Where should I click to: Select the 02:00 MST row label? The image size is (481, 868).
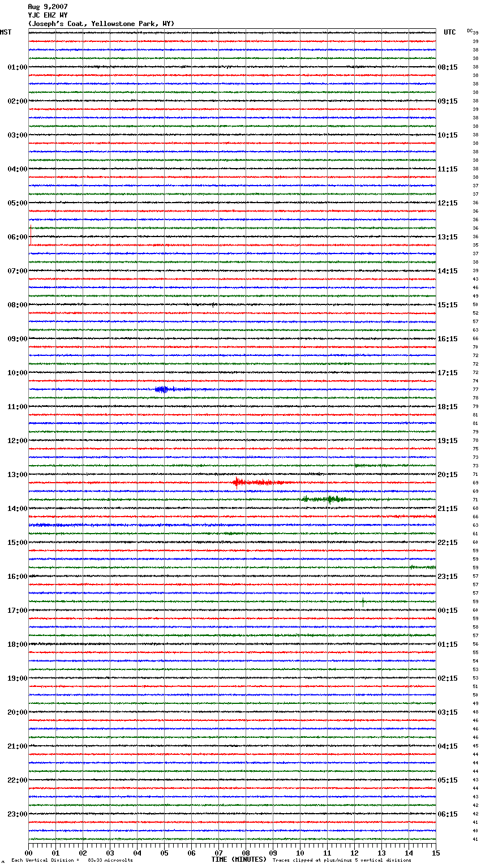click(18, 101)
